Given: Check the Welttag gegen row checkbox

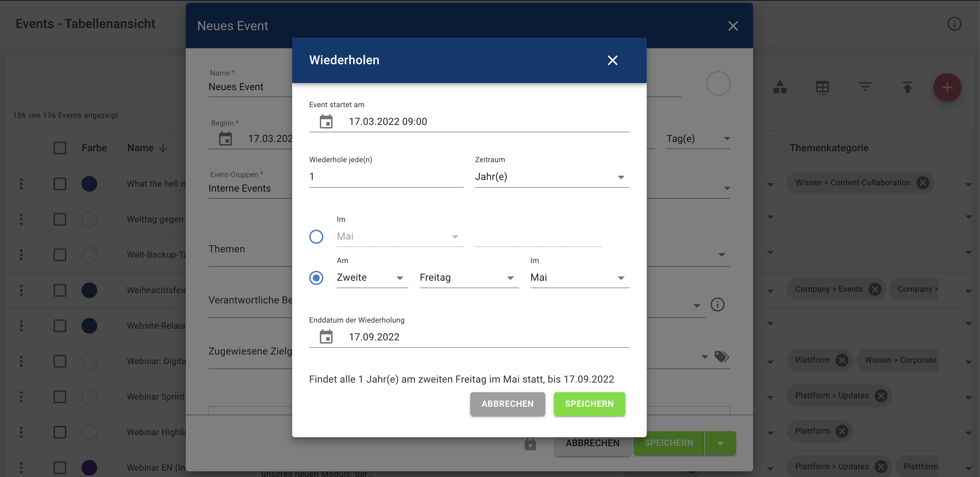Looking at the screenshot, I should point(60,219).
